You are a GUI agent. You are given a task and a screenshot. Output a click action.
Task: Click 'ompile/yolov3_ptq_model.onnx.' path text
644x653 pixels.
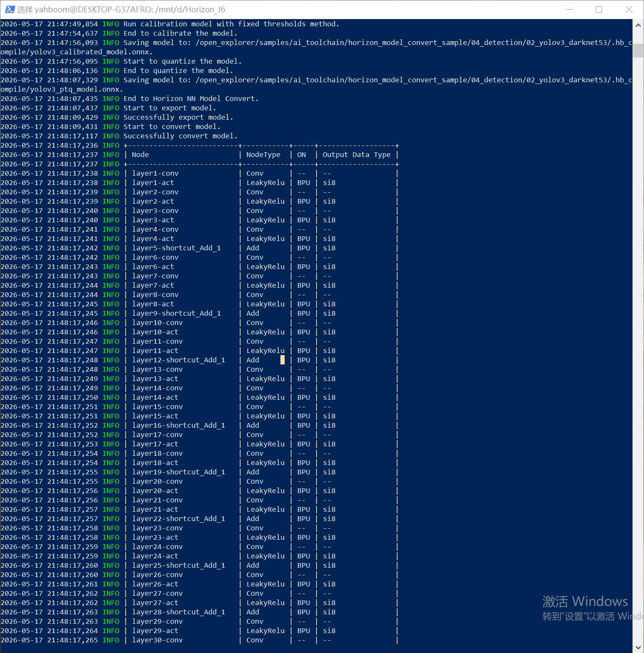(x=62, y=89)
